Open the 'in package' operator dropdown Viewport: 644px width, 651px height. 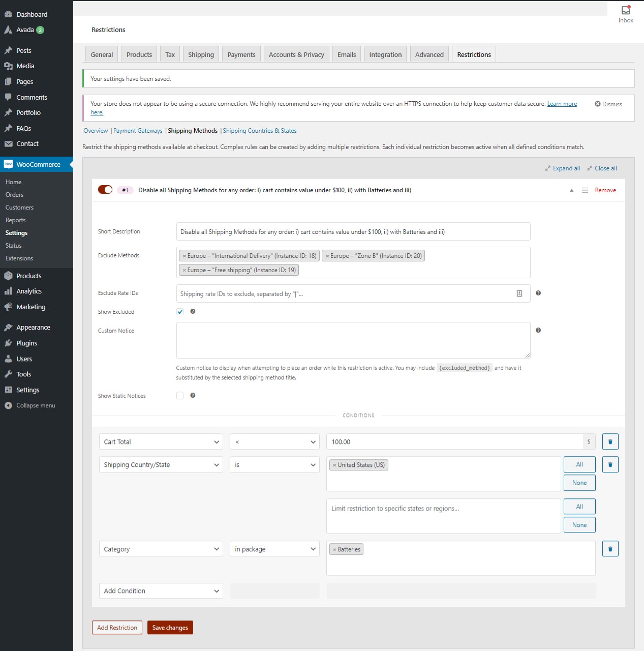point(274,549)
